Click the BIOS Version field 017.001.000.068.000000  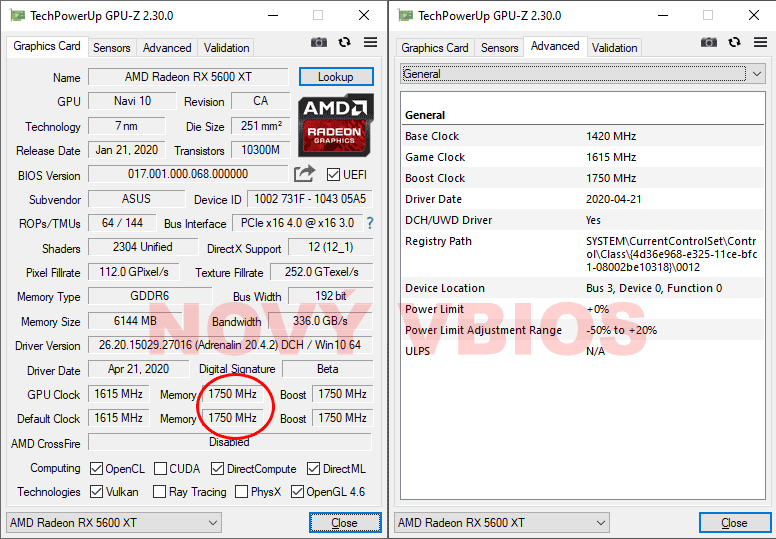[188, 174]
